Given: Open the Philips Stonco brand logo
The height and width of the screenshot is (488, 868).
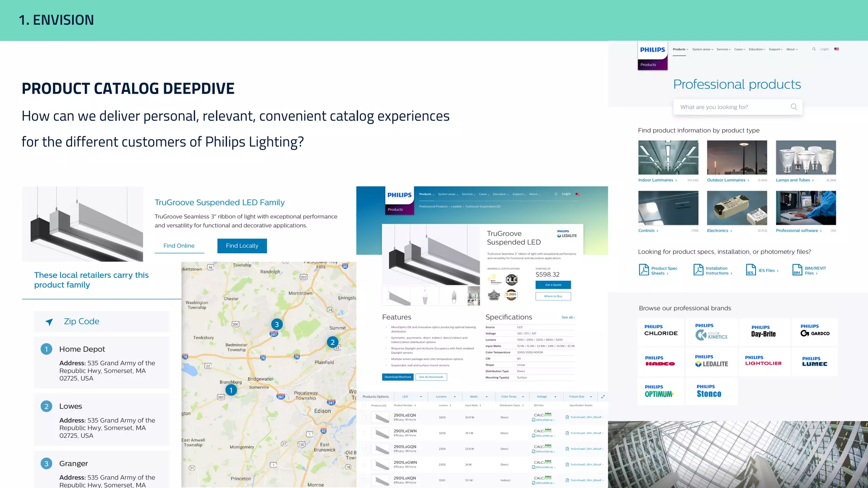Looking at the screenshot, I should pyautogui.click(x=709, y=391).
